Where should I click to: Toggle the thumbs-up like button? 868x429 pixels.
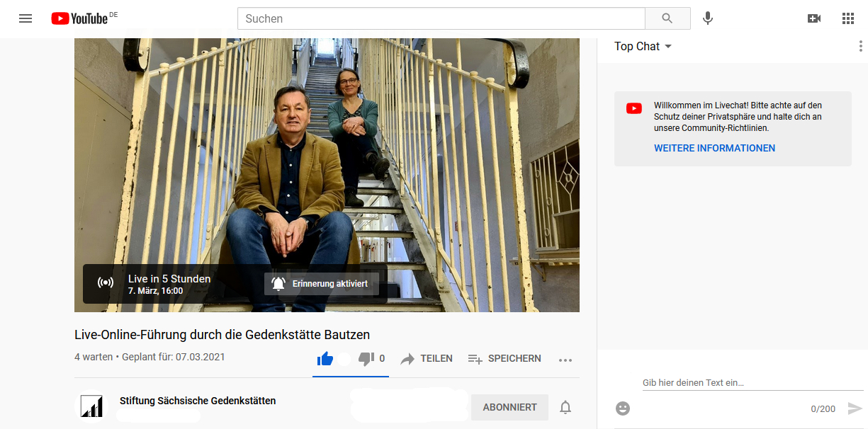325,359
